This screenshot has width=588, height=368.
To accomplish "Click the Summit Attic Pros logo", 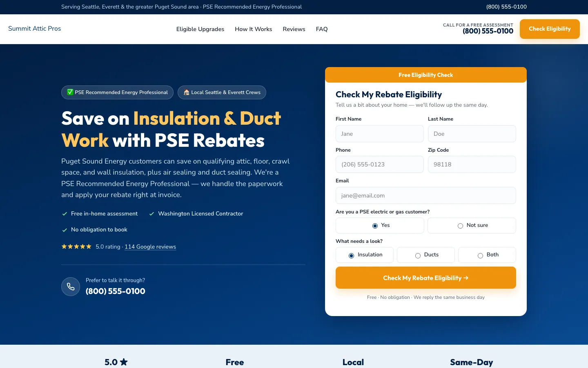I will click(35, 29).
